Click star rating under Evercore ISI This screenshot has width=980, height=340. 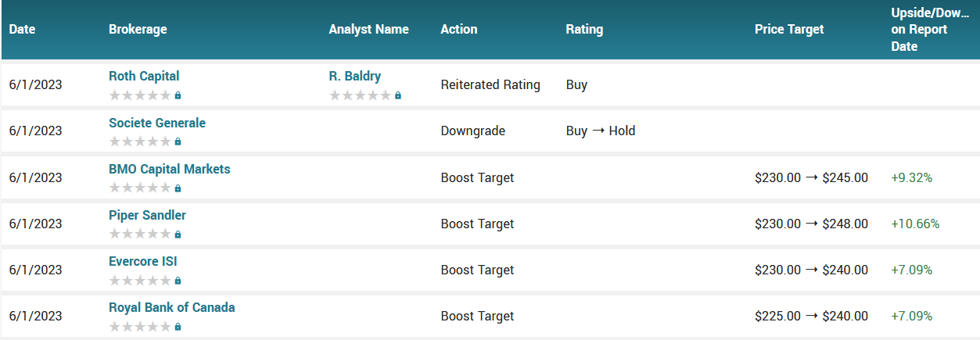(x=140, y=281)
